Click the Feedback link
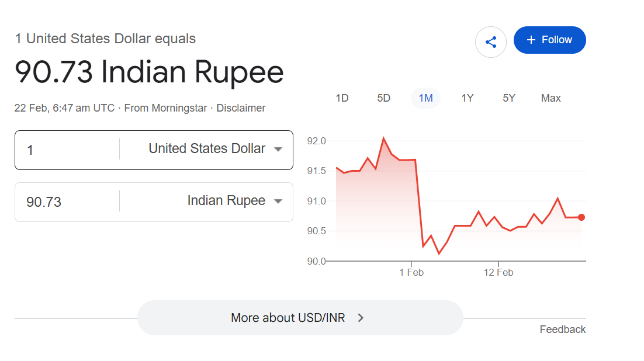The image size is (644, 361). click(562, 329)
